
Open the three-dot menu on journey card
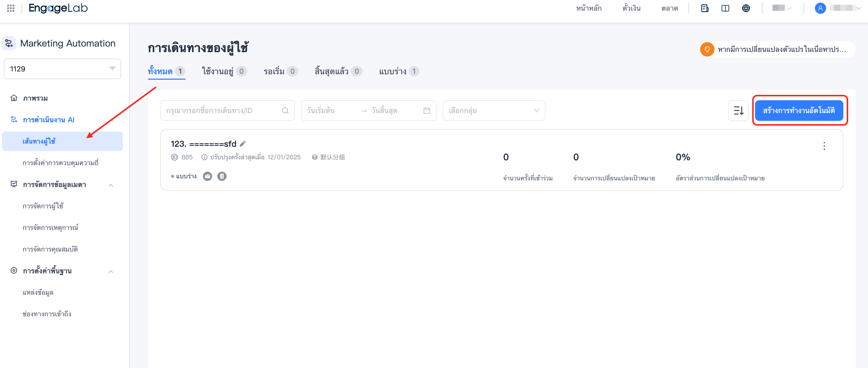coord(824,146)
